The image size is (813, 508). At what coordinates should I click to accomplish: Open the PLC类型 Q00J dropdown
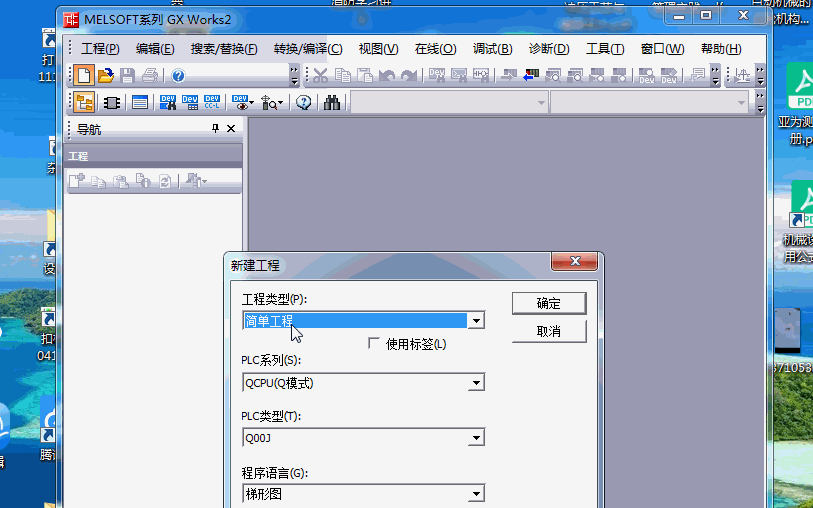477,438
